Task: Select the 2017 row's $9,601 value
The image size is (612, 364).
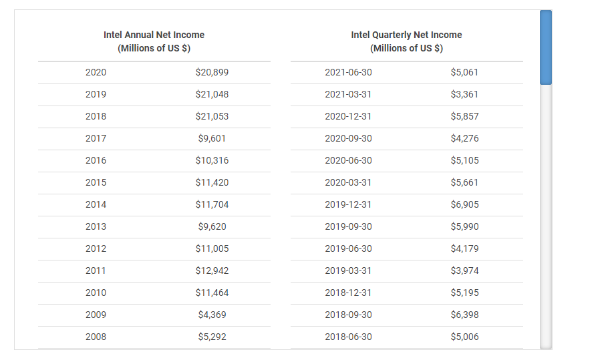Action: click(212, 138)
